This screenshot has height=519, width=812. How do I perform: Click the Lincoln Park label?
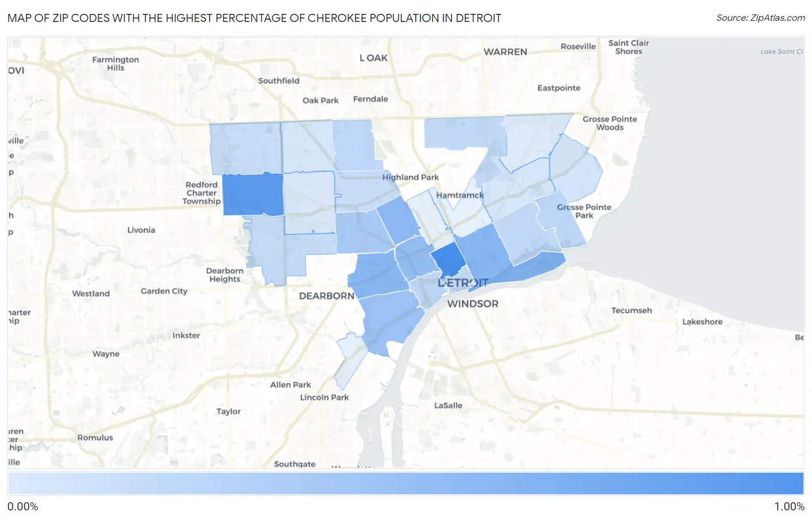324,397
